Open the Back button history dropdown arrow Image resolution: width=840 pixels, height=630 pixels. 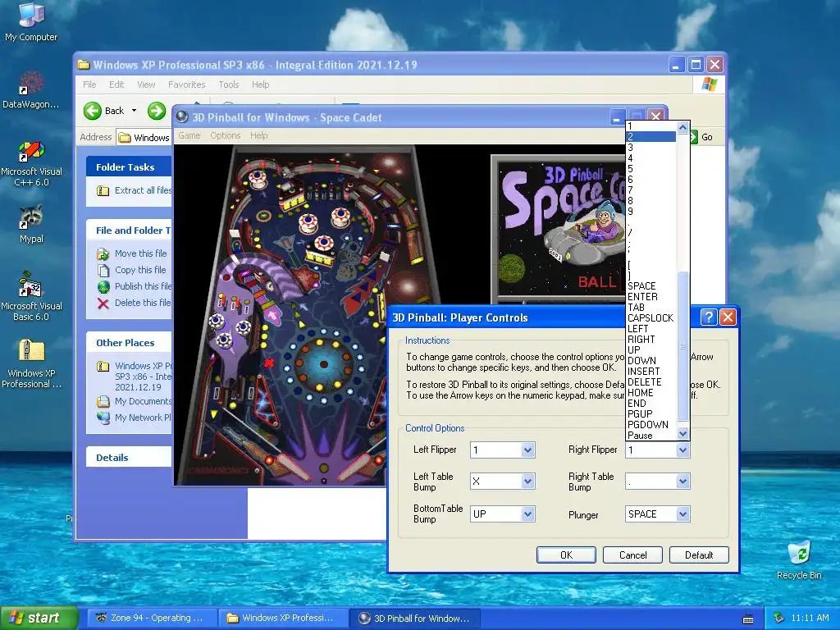134,111
